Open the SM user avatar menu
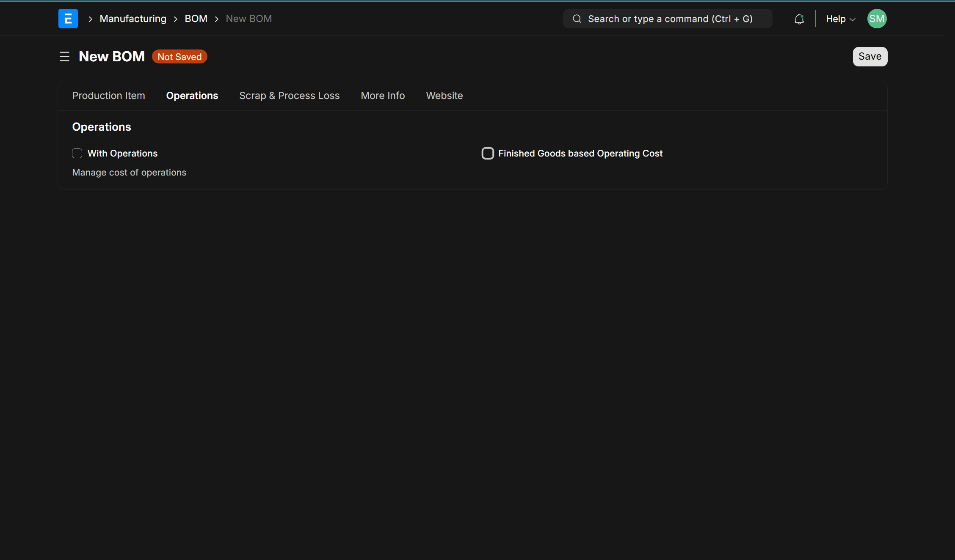Screen dimensions: 955x560 tap(877, 19)
